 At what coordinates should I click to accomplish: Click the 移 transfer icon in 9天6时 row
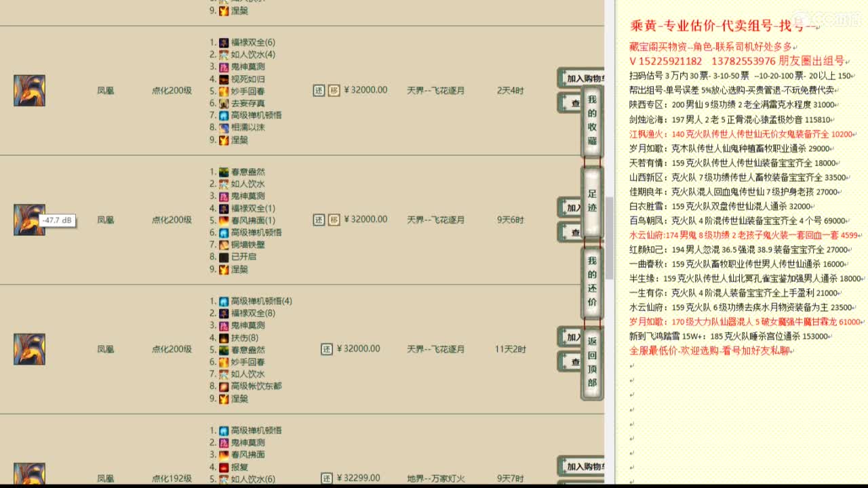coord(334,220)
